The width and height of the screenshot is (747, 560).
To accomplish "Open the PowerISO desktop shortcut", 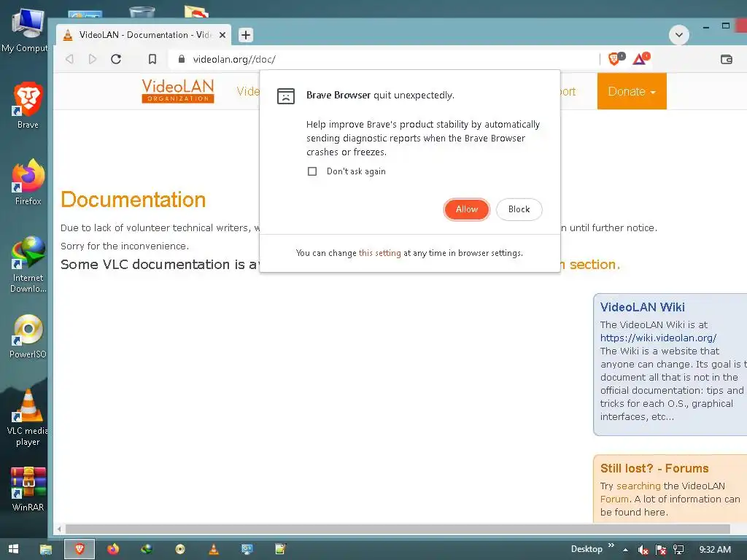I will point(28,336).
